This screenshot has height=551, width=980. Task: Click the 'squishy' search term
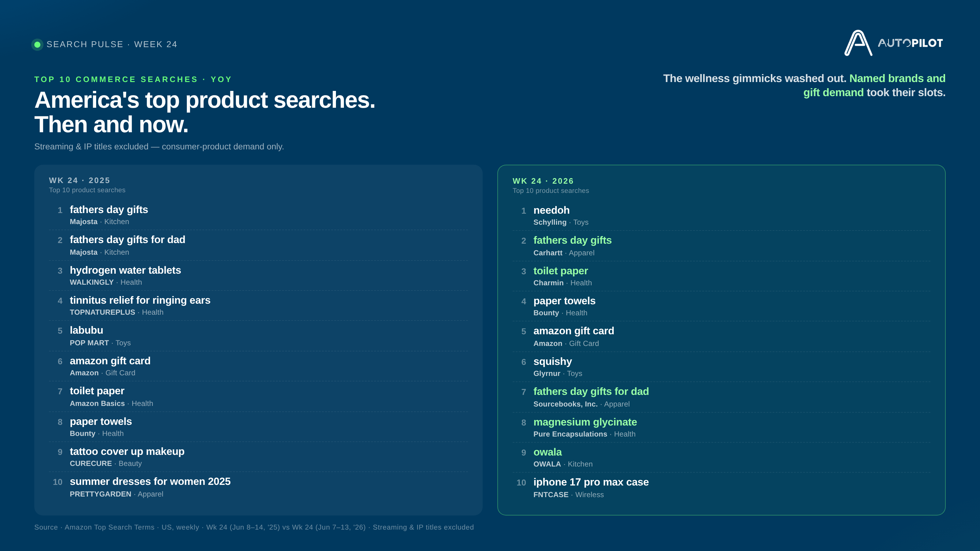tap(552, 361)
